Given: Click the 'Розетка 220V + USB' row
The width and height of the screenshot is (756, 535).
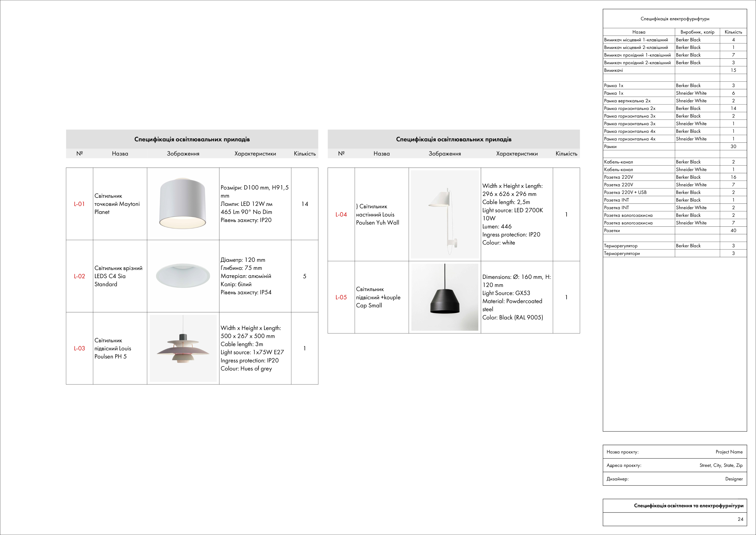Looking at the screenshot, I should click(625, 192).
